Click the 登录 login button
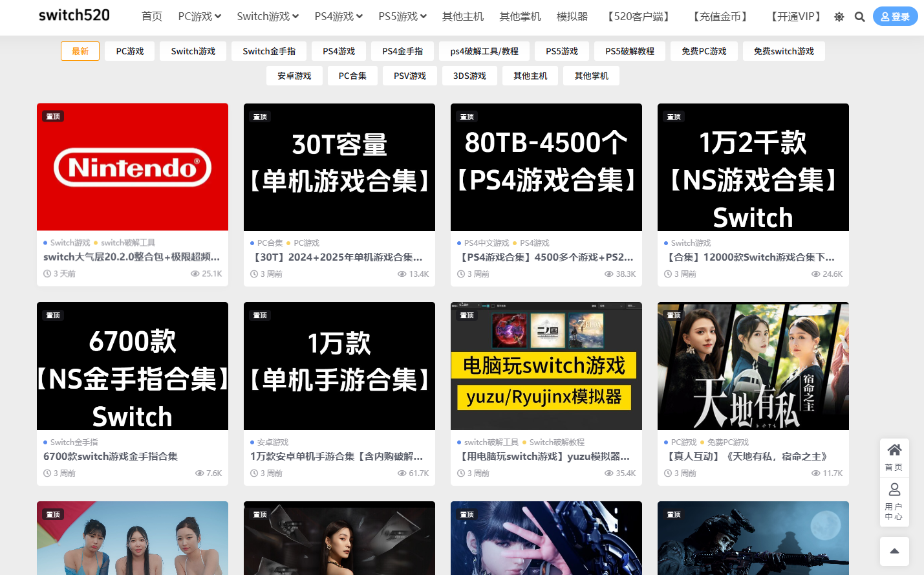The image size is (924, 575). pos(895,16)
